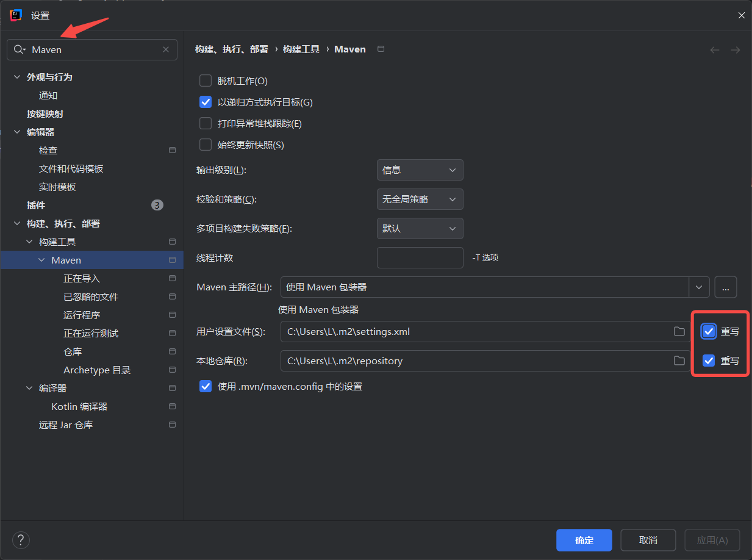The height and width of the screenshot is (560, 752).
Task: Open the Maven 主路径 dropdown arrow
Action: point(699,287)
